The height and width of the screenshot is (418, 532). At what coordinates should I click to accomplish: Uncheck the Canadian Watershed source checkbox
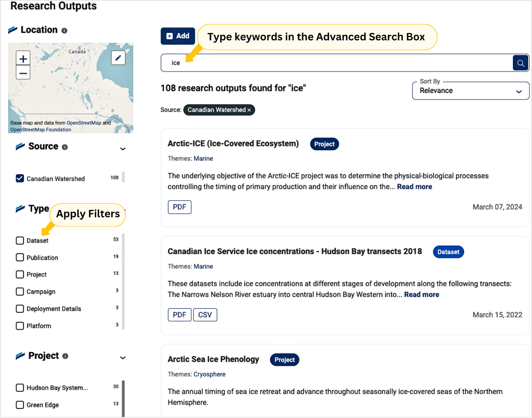pyautogui.click(x=20, y=179)
